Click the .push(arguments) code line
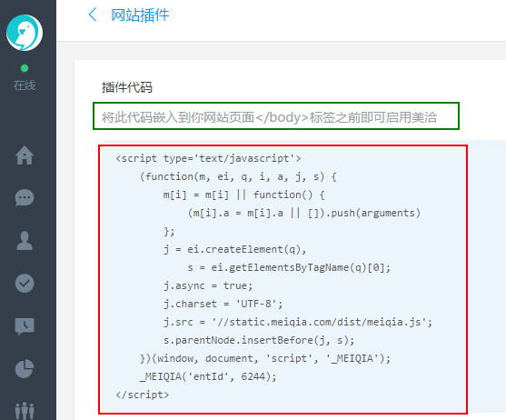The width and height of the screenshot is (506, 420). tap(304, 213)
